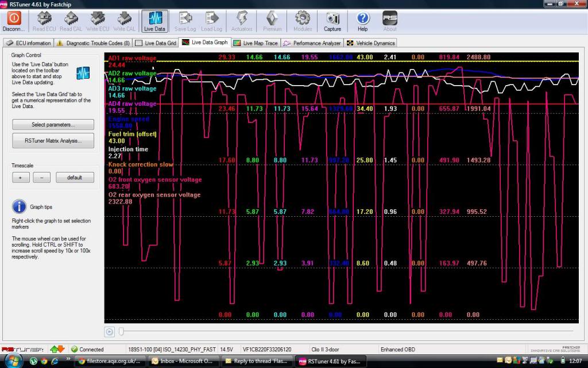This screenshot has height=368, width=588.
Task: Click the Disconnect power button
Action: (x=14, y=21)
